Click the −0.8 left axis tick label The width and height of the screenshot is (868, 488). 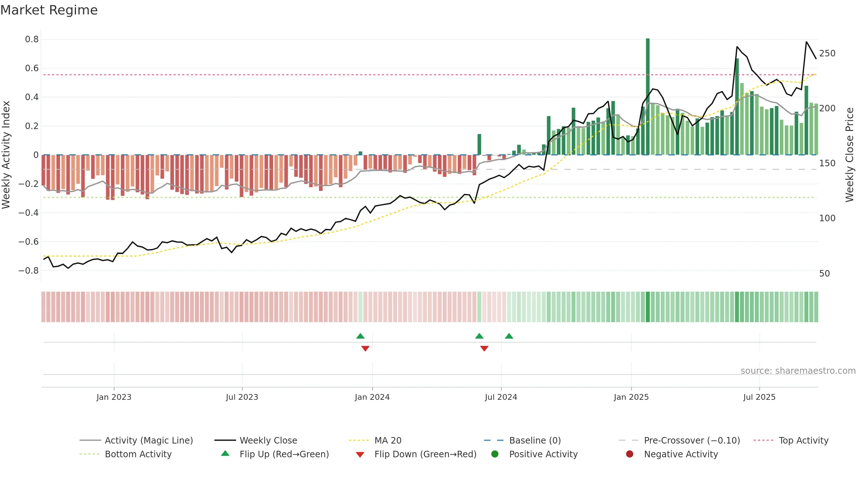(29, 271)
